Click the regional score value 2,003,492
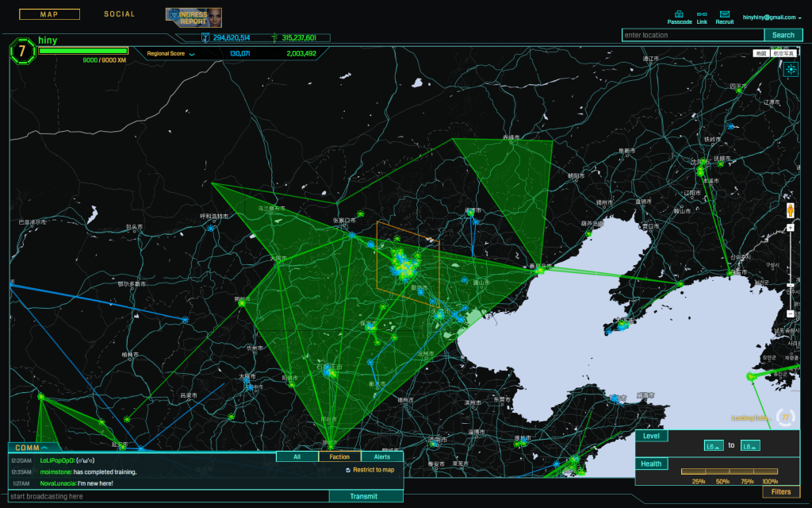812x508 pixels. pos(301,54)
